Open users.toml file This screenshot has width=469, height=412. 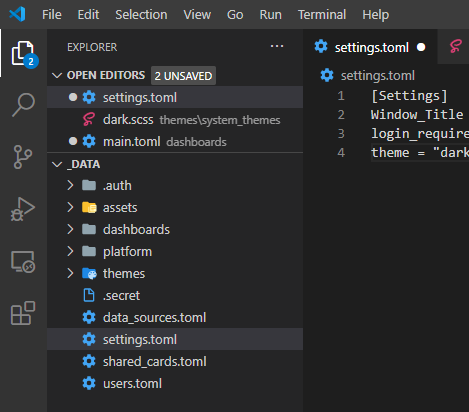pos(175,383)
